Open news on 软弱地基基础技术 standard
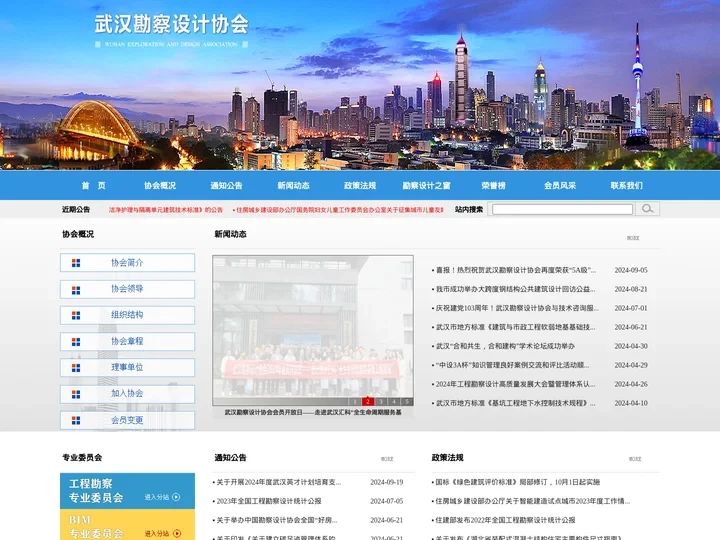 (515, 327)
